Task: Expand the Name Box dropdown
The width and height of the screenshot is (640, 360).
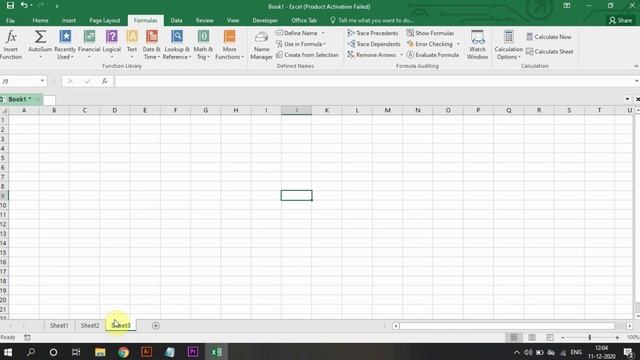Action: pos(42,81)
